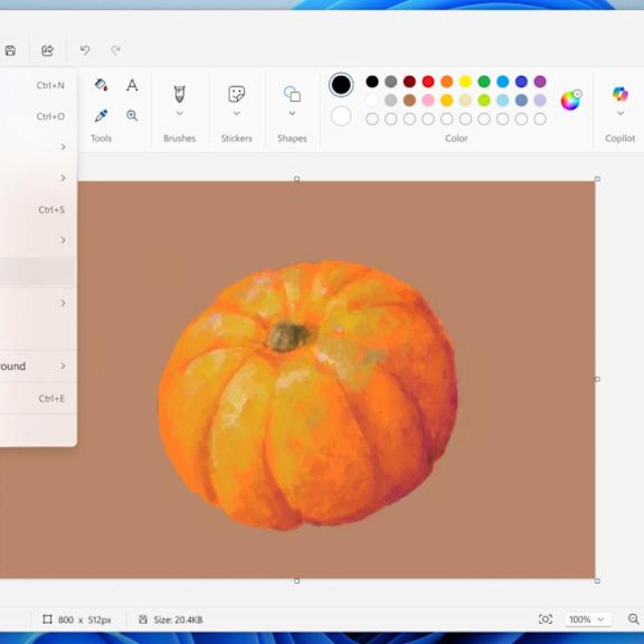The height and width of the screenshot is (644, 644).
Task: Click the Save icon button
Action: pyautogui.click(x=9, y=50)
